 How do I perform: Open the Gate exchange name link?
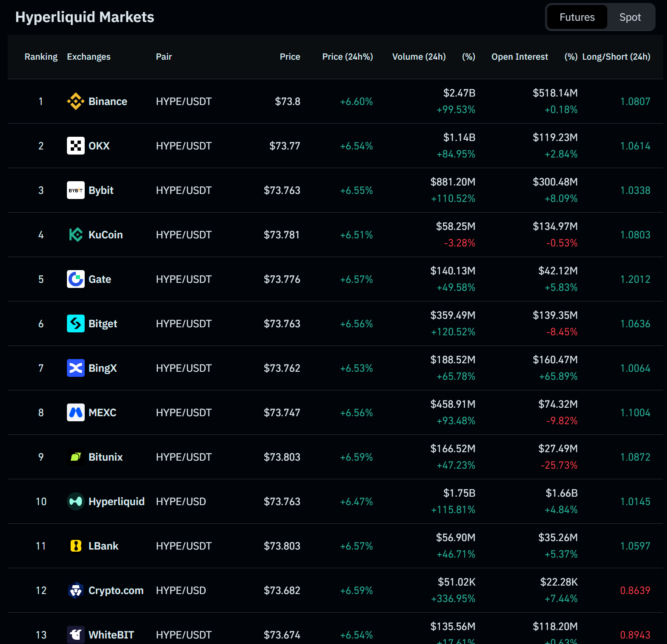pyautogui.click(x=100, y=279)
